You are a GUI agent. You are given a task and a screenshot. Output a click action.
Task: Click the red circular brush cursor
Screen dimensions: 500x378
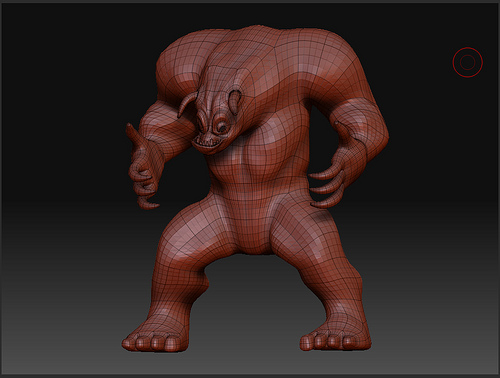[467, 62]
